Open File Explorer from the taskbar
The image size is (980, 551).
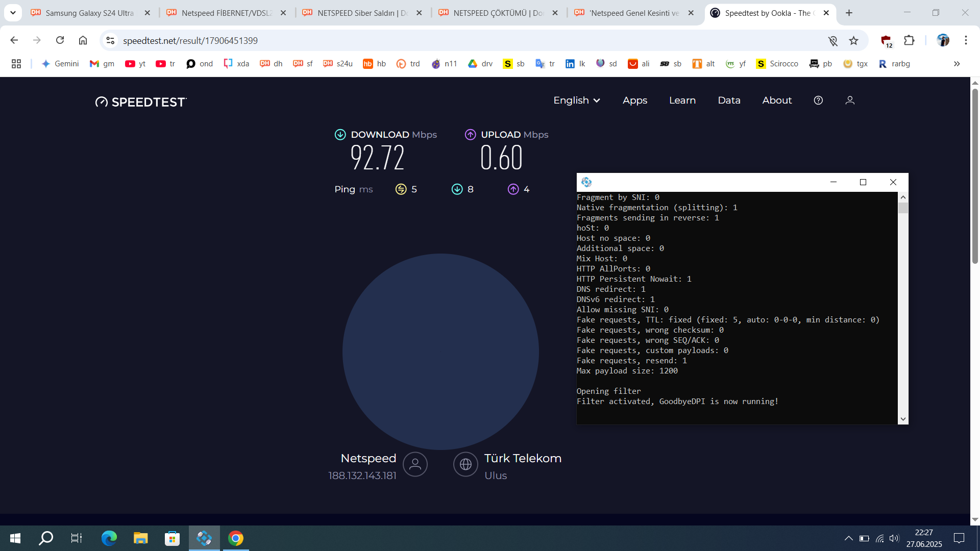coord(140,538)
